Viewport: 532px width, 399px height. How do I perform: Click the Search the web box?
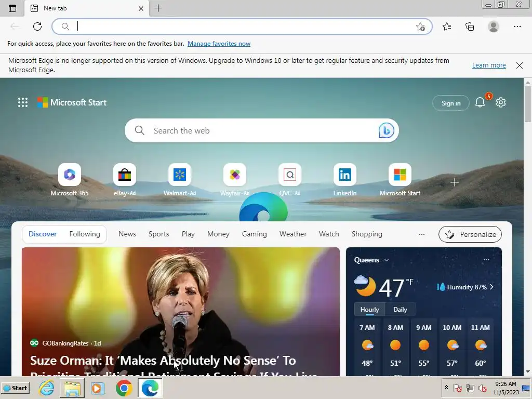pos(261,130)
